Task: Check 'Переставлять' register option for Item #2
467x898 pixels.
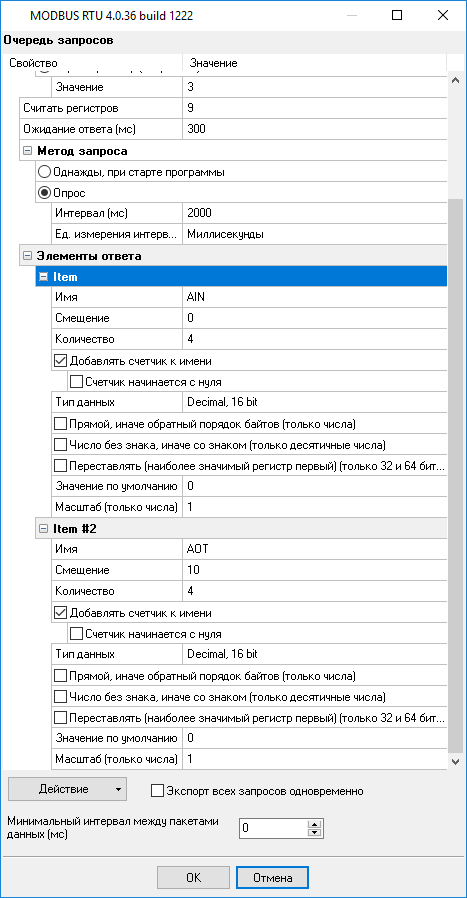Action: (x=60, y=718)
